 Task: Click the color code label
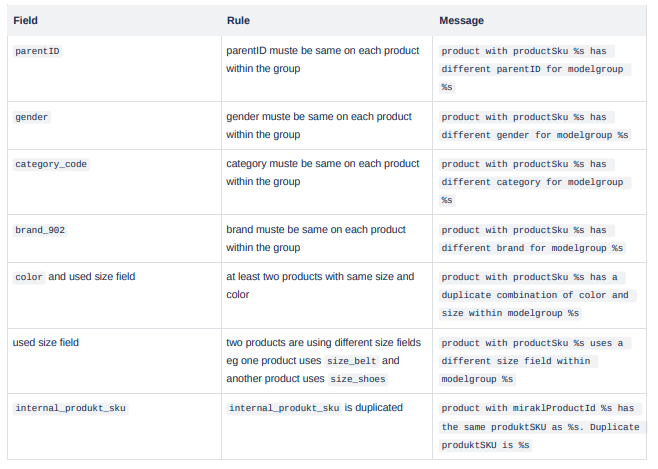29,278
